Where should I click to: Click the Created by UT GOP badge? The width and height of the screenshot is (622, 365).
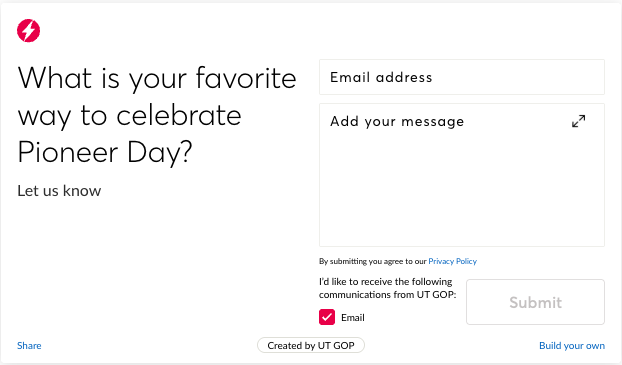311,345
